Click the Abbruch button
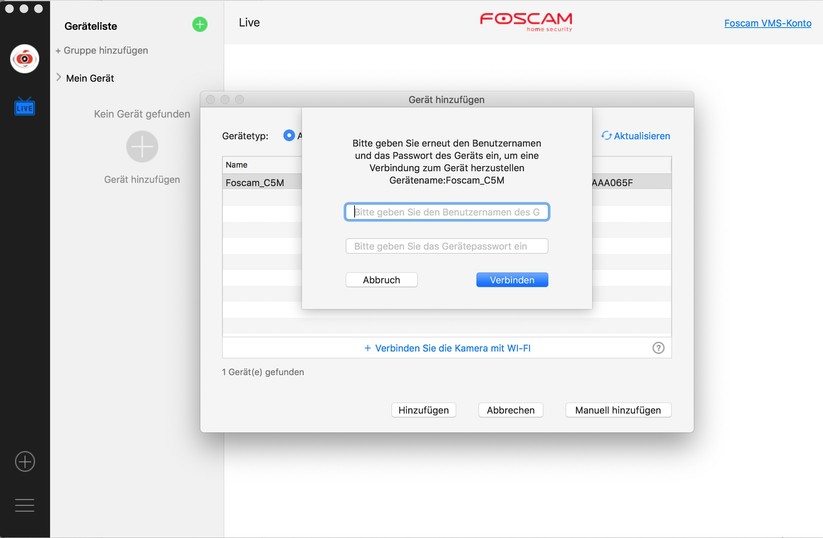 [382, 280]
